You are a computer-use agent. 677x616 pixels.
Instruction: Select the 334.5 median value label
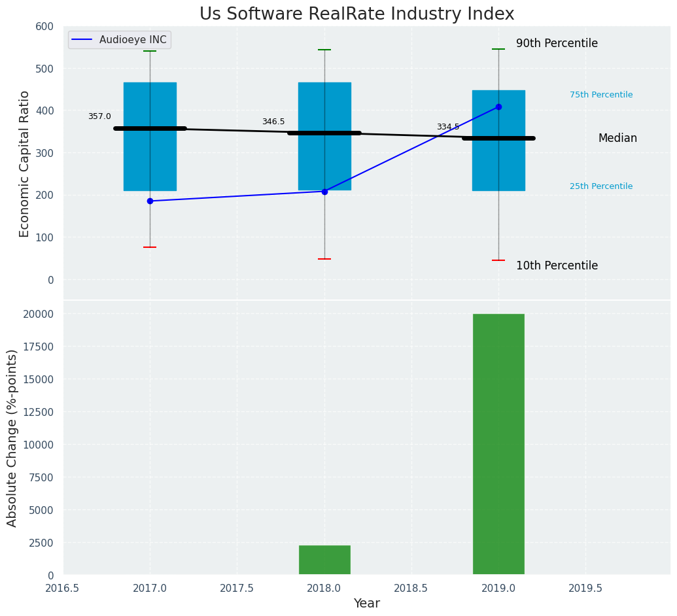pos(448,127)
